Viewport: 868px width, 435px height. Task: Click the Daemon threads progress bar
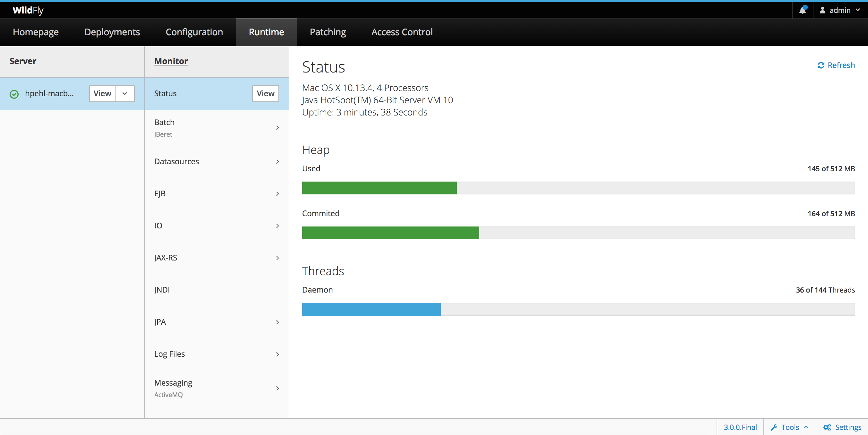click(x=578, y=309)
